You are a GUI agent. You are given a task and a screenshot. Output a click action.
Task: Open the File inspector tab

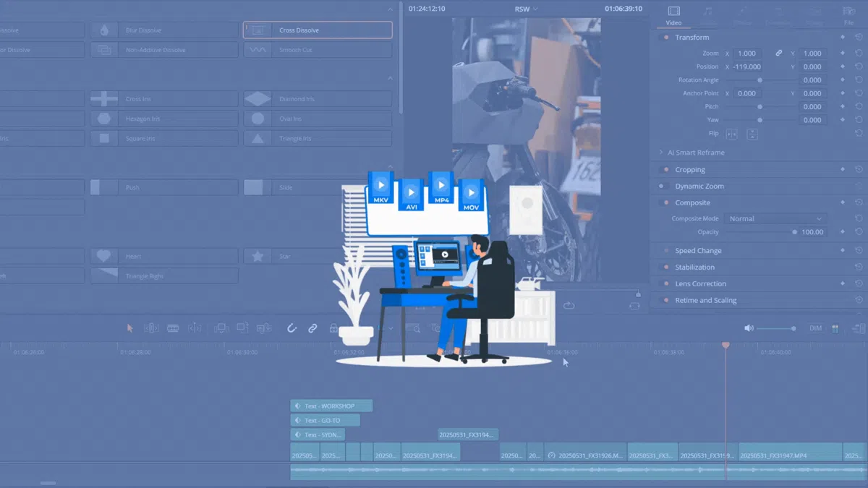[x=848, y=16]
